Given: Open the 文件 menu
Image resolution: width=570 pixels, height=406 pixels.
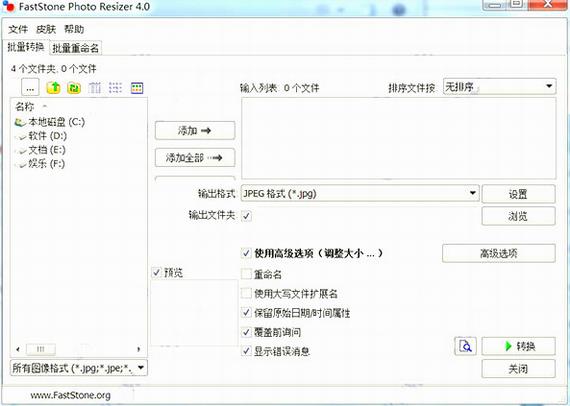Looking at the screenshot, I should tap(18, 29).
